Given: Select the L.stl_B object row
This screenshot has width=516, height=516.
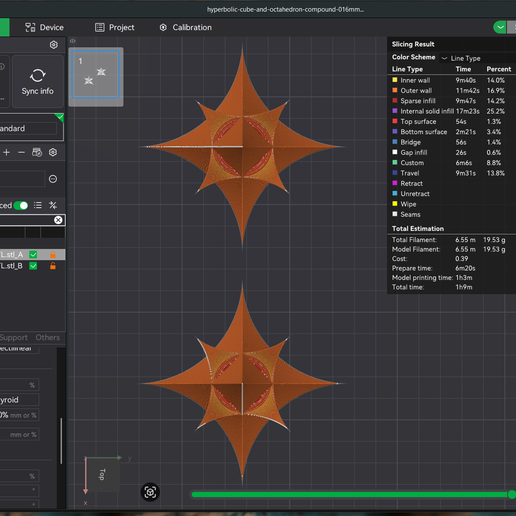Looking at the screenshot, I should click(32, 266).
